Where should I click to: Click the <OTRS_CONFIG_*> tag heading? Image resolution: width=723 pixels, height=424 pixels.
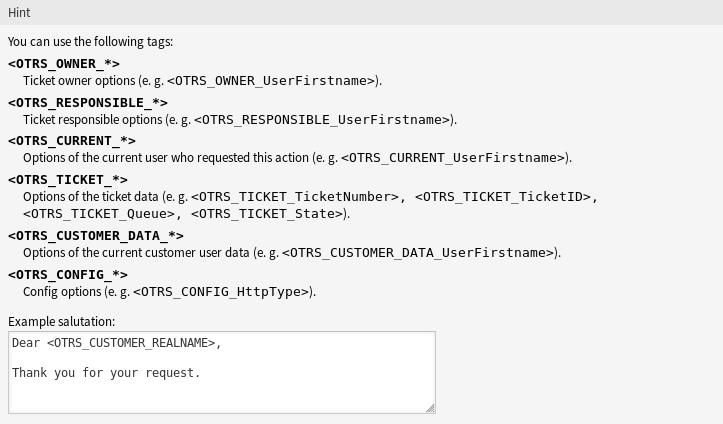click(68, 275)
